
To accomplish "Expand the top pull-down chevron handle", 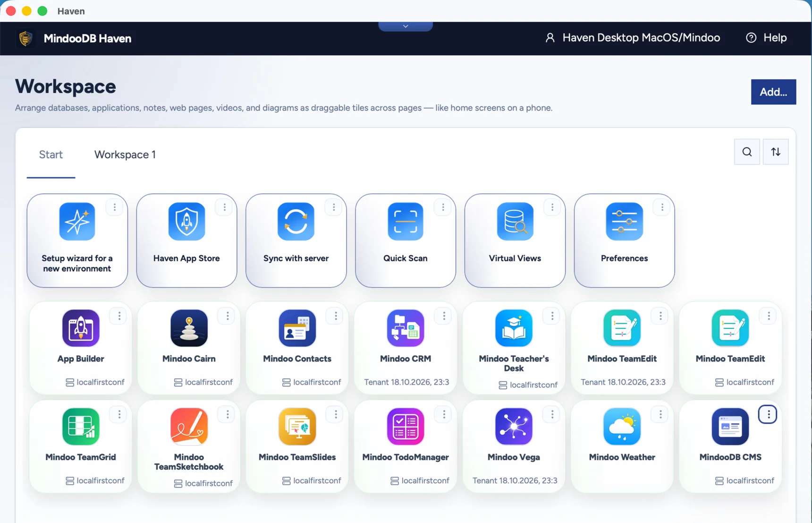I will click(x=406, y=26).
